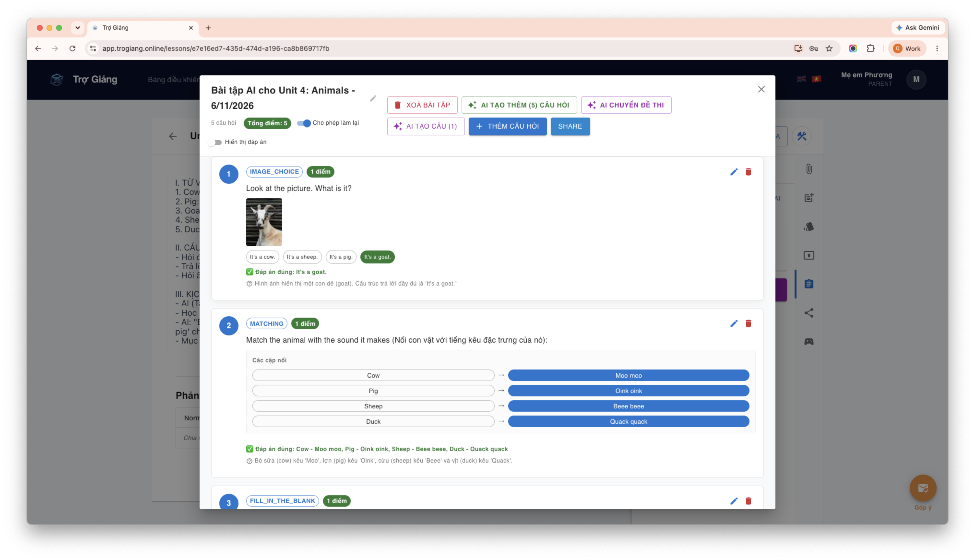Click the 'XOÁ BÀI TẬP' button
This screenshot has height=560, width=975.
click(x=422, y=105)
